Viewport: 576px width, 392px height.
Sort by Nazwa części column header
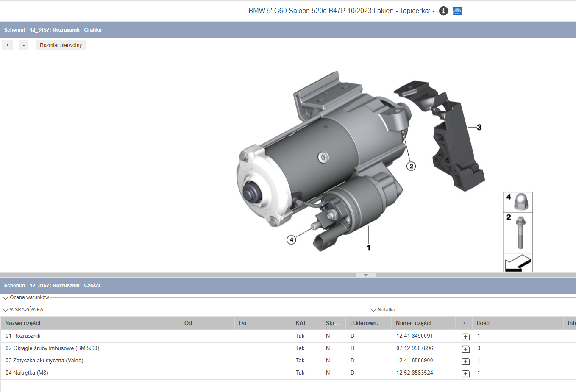91,323
